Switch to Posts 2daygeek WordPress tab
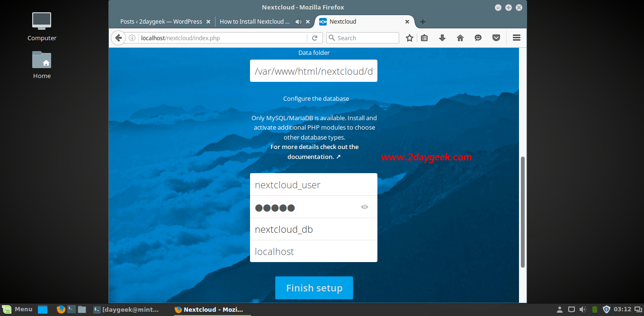The image size is (644, 316). (161, 22)
